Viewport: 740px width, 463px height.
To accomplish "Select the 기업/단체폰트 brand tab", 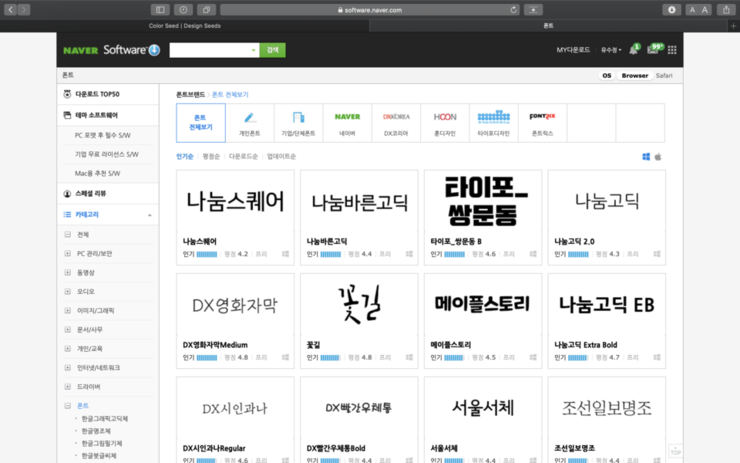I will [x=298, y=123].
